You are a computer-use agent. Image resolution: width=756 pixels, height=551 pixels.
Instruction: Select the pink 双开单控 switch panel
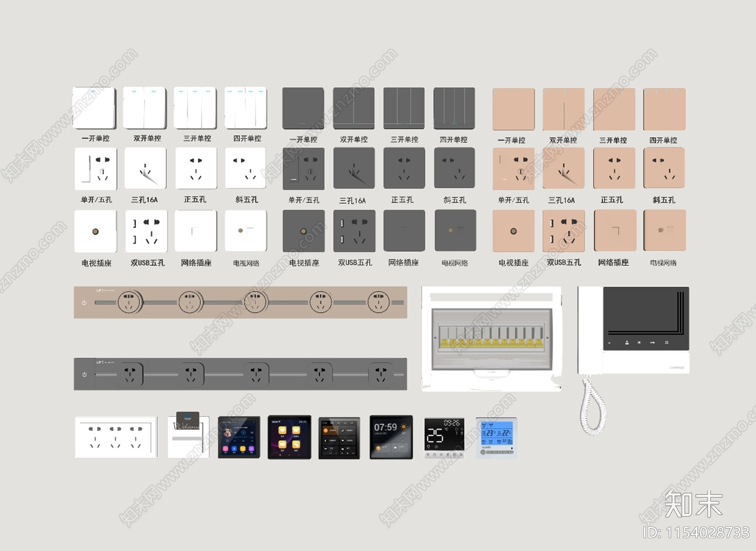(x=564, y=109)
